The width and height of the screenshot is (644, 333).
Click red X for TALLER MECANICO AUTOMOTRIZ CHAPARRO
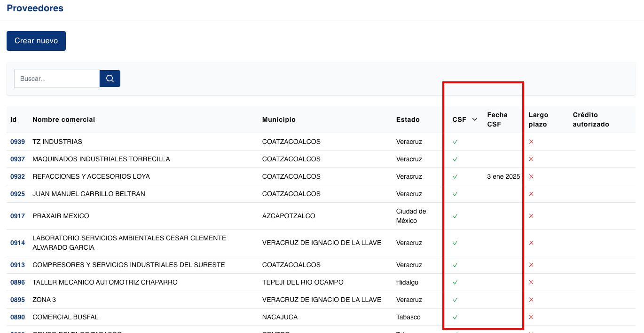click(x=531, y=282)
